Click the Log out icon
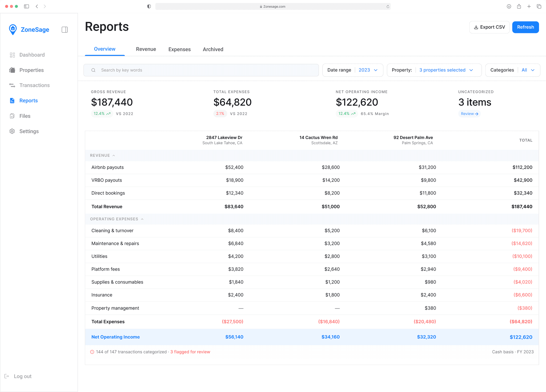The height and width of the screenshot is (392, 546). tap(7, 376)
